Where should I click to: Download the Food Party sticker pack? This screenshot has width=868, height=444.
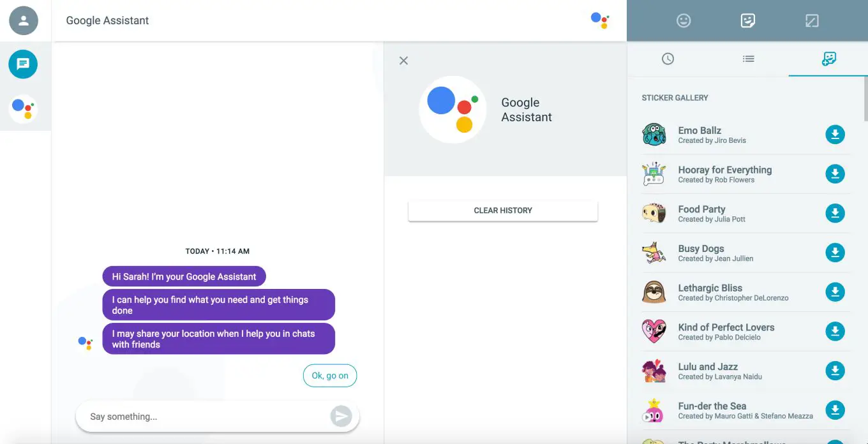[835, 213]
